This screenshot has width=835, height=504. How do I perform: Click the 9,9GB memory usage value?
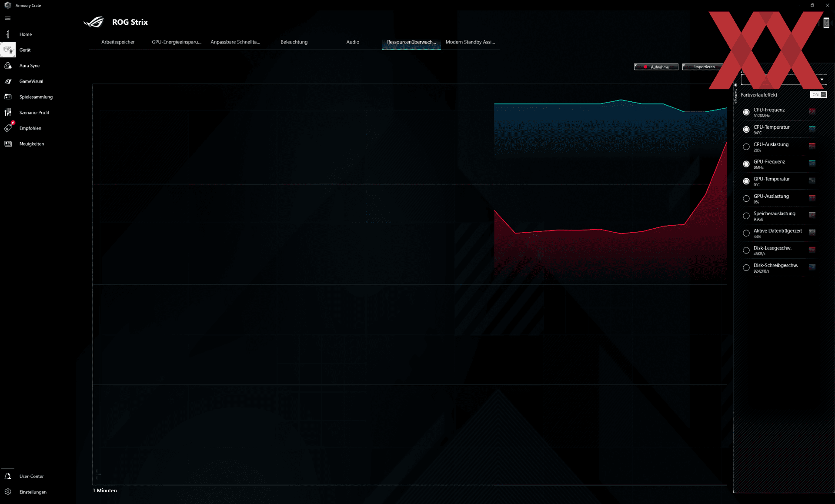click(758, 220)
